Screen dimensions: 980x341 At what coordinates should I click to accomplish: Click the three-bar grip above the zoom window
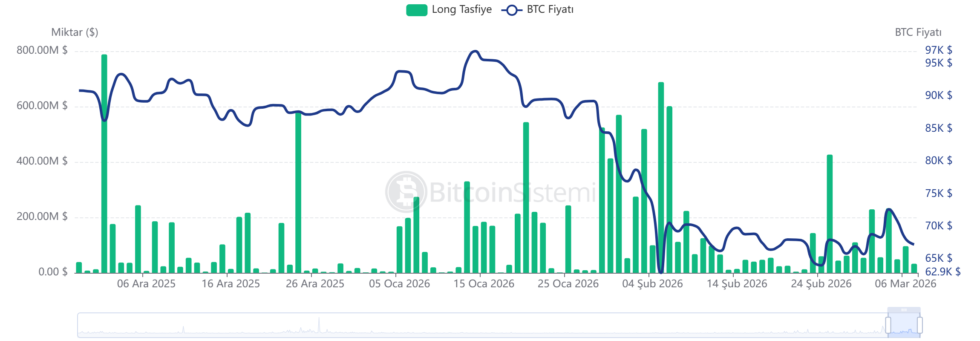tap(904, 310)
